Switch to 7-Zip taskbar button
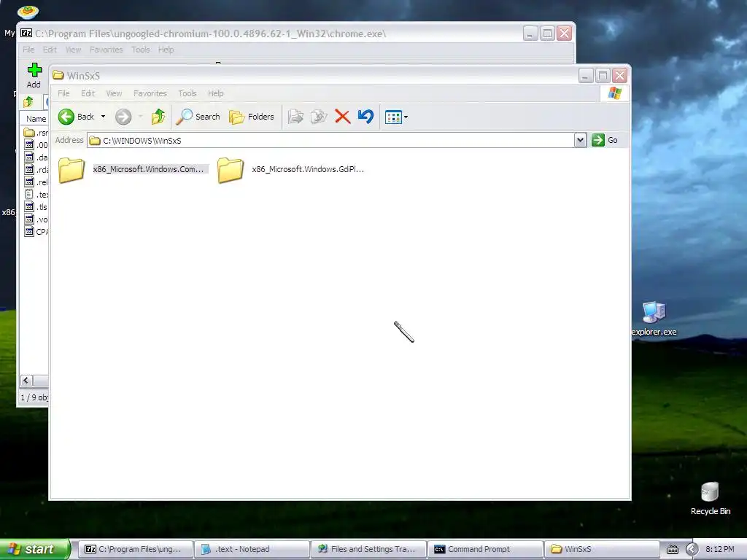The image size is (747, 560). [135, 549]
